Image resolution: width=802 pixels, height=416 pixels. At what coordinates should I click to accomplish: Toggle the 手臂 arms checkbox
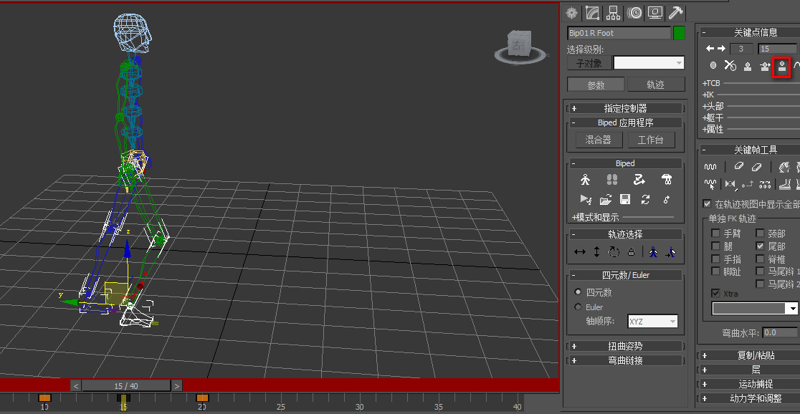pyautogui.click(x=716, y=233)
